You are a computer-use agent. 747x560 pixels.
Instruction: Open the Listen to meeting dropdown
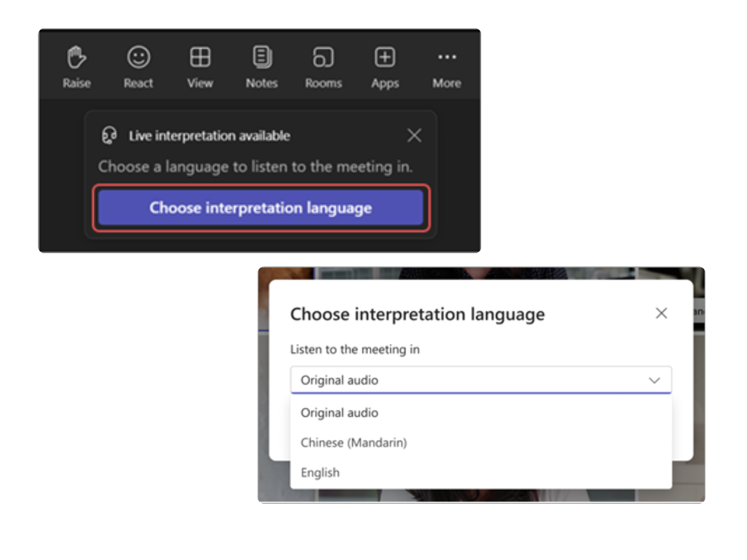pyautogui.click(x=481, y=380)
